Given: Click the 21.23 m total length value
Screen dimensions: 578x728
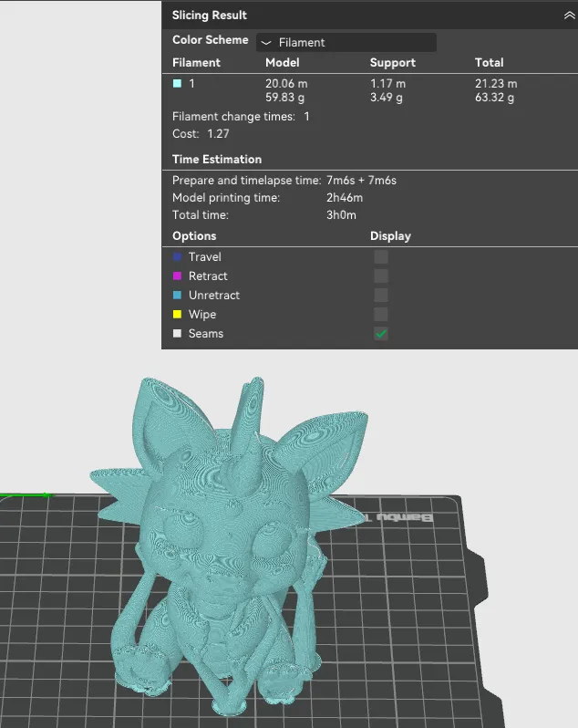Looking at the screenshot, I should pos(496,84).
